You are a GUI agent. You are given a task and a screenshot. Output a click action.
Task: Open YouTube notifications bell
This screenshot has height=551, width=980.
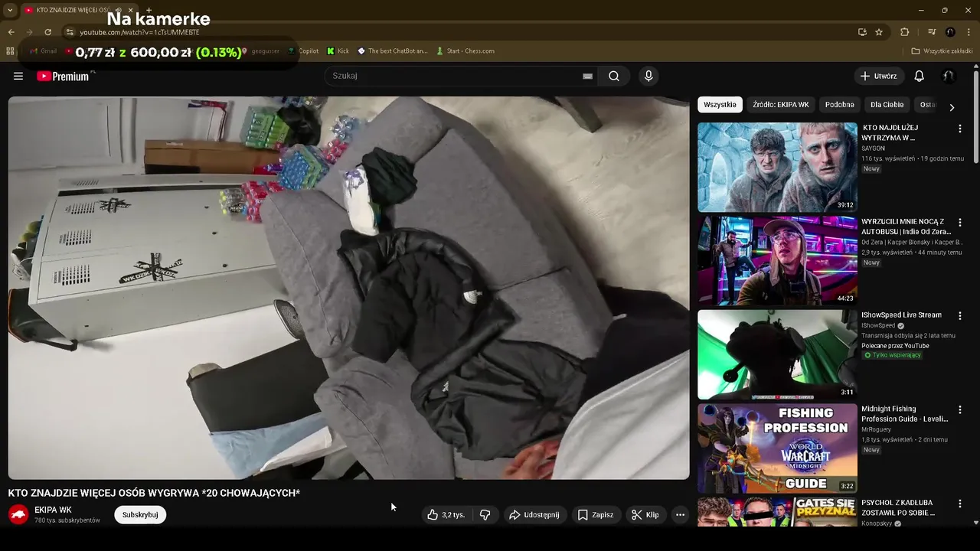point(920,76)
